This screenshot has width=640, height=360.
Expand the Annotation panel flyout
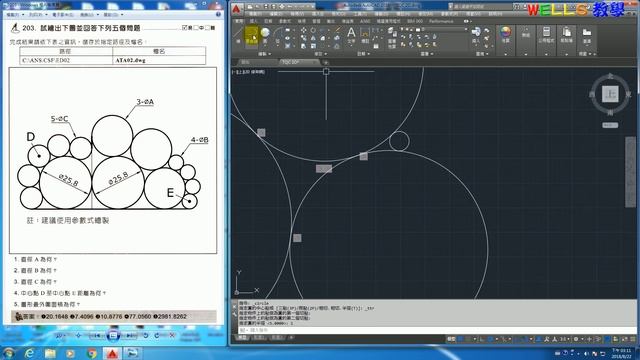click(363, 54)
